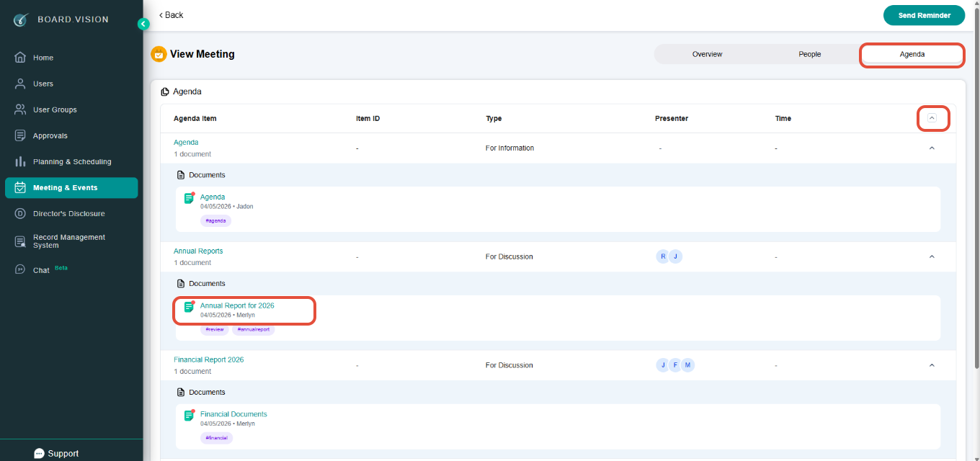Viewport: 980px width, 461px height.
Task: Click presenter avatar M on Financial Report 2026
Action: (688, 365)
